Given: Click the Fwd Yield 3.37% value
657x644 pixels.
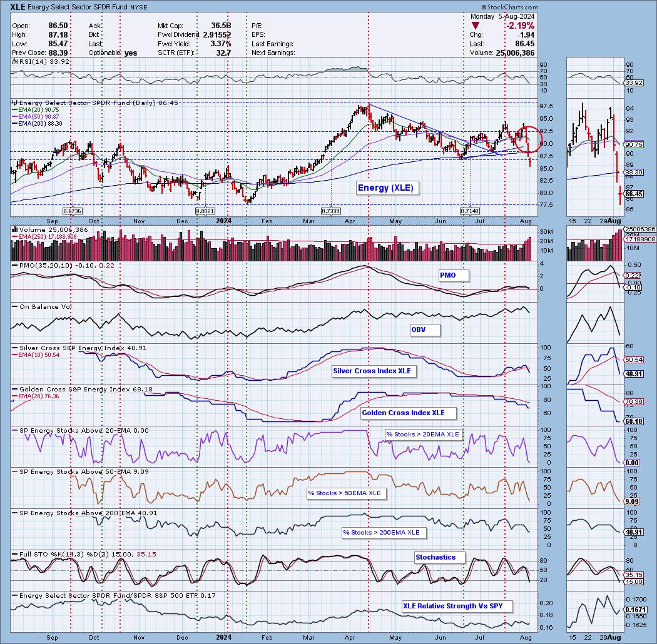Looking at the screenshot, I should click(220, 44).
